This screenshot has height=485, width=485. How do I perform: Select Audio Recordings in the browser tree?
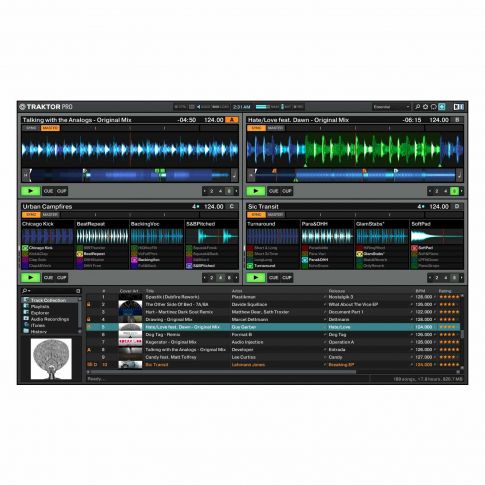(x=50, y=319)
